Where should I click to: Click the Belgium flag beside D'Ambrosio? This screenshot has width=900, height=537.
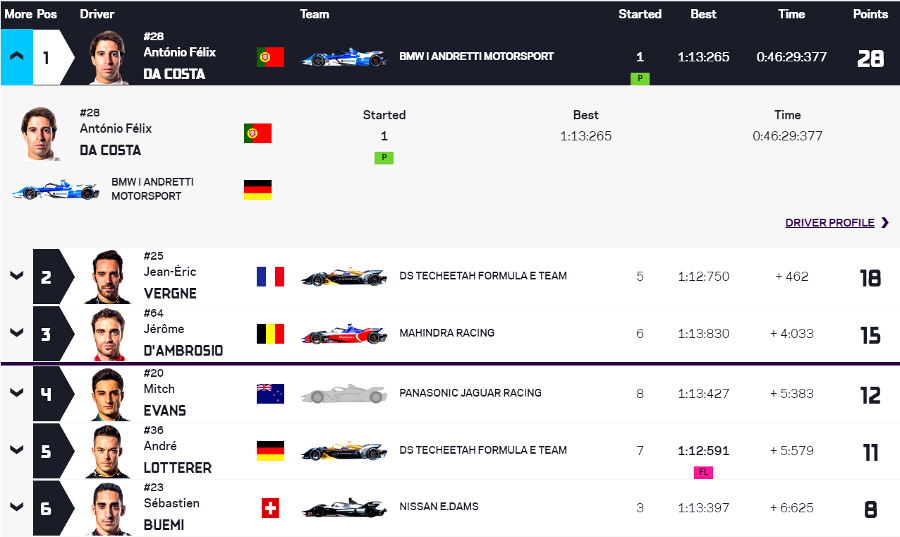[270, 334]
